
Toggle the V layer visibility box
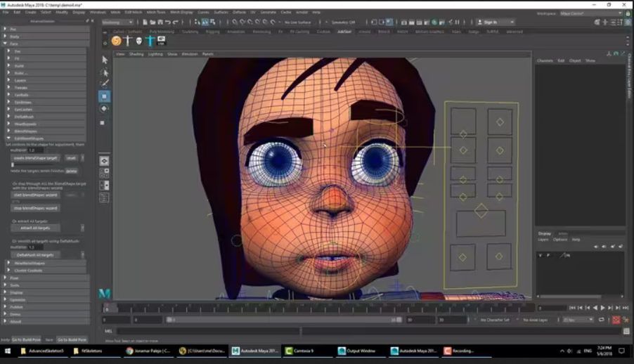(541, 255)
